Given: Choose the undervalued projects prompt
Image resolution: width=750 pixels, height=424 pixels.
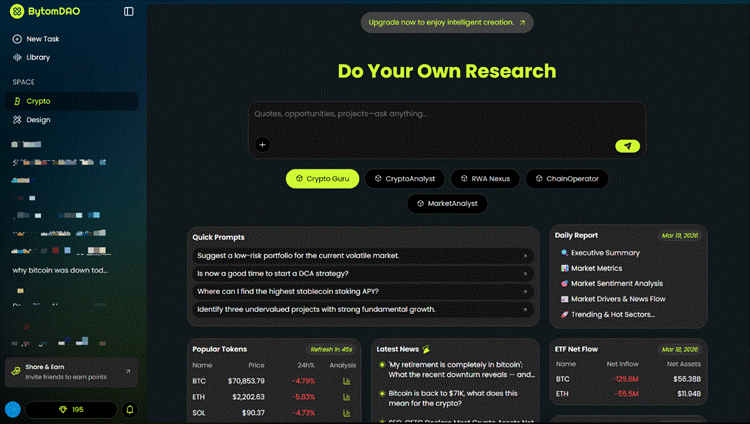Looking at the screenshot, I should 363,310.
